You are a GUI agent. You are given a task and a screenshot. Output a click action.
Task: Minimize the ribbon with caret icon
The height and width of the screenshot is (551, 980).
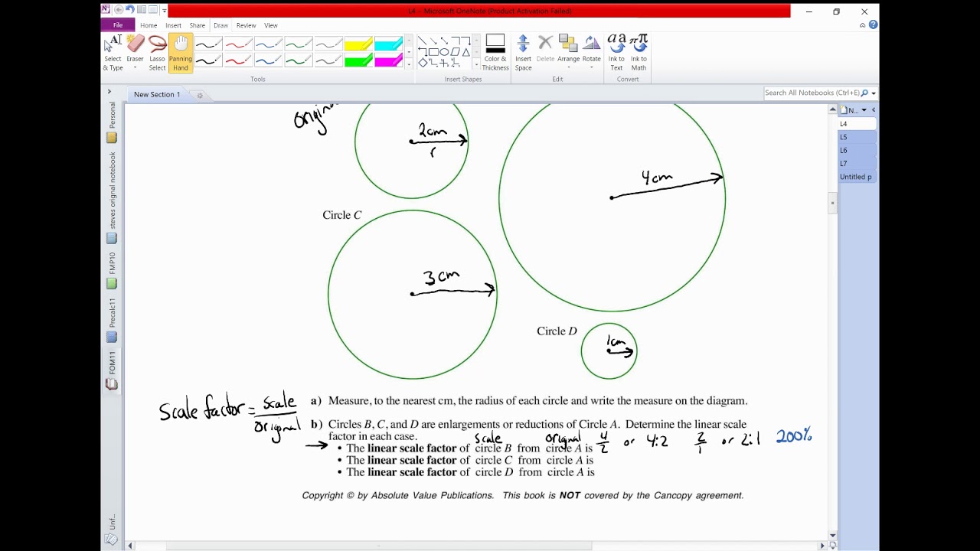coord(863,25)
